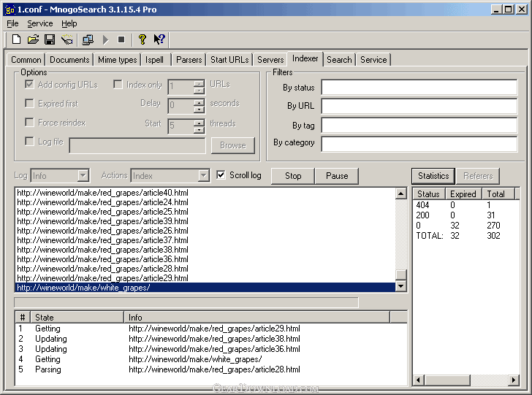Open the Actions Index dropdown
The width and height of the screenshot is (532, 395).
[203, 176]
